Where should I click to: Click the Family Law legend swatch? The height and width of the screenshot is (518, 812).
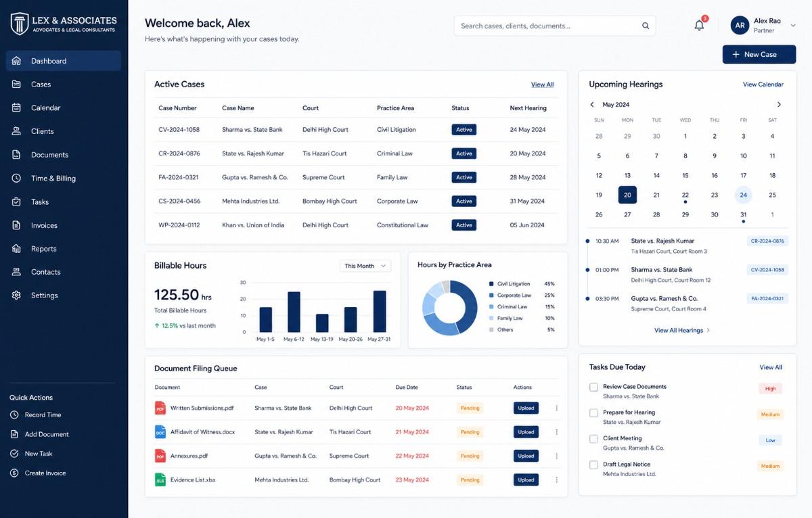491,319
